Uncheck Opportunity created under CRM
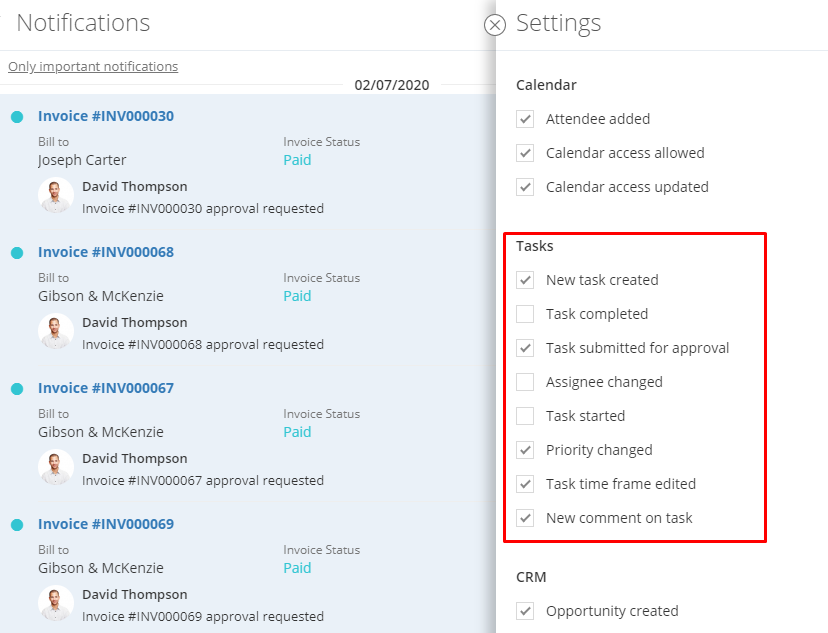Screen dimensions: 828x633 pyautogui.click(x=525, y=611)
